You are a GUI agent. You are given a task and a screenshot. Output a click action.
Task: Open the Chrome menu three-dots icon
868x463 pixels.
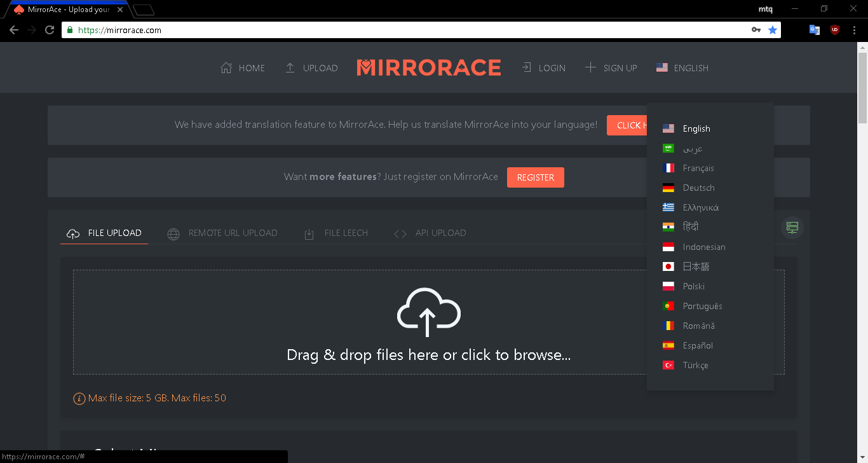coord(855,30)
